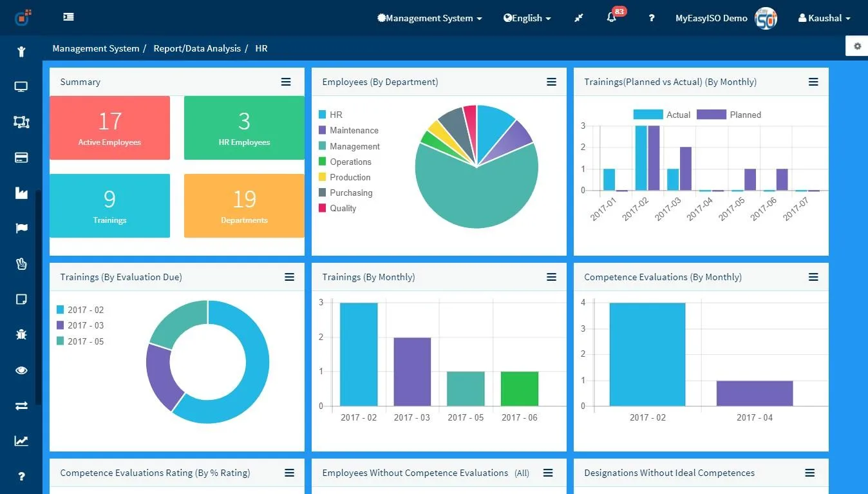Image resolution: width=868 pixels, height=494 pixels.
Task: Open the question mark icon in sidebar
Action: pyautogui.click(x=21, y=477)
